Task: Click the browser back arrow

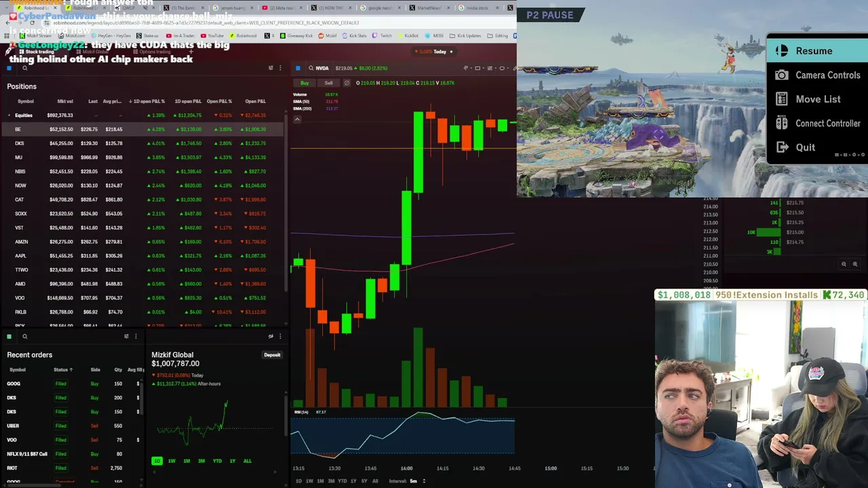Action: (8, 23)
